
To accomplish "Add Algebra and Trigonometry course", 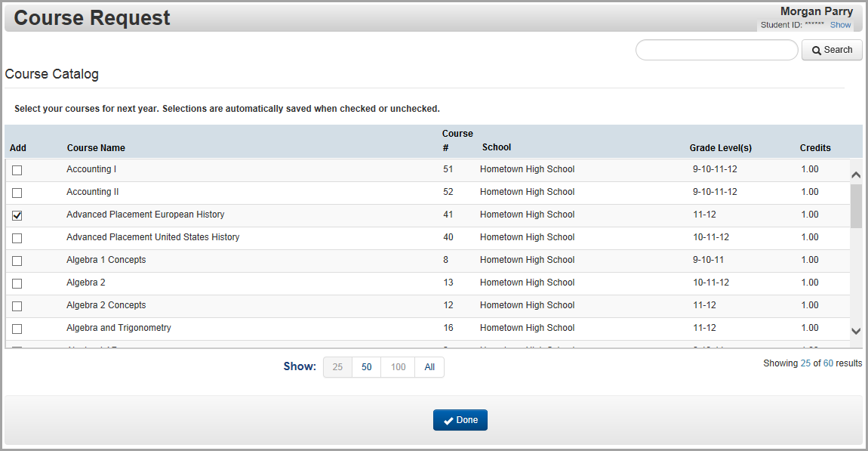I will [x=17, y=329].
